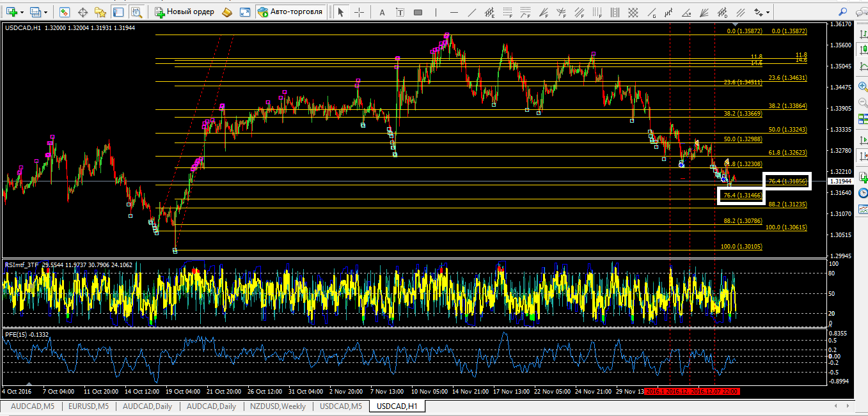Zoom out the chart with minus magnifier
The width and height of the screenshot is (868, 416).
coord(862,102)
